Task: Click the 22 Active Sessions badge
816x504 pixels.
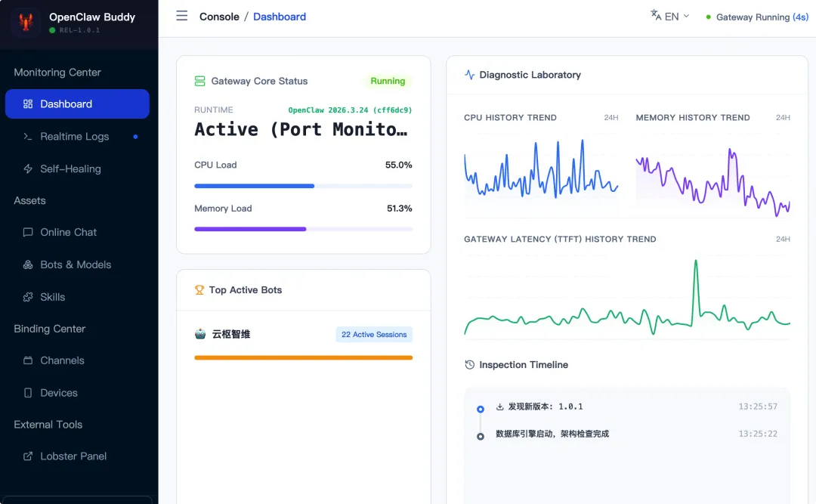Action: tap(374, 334)
